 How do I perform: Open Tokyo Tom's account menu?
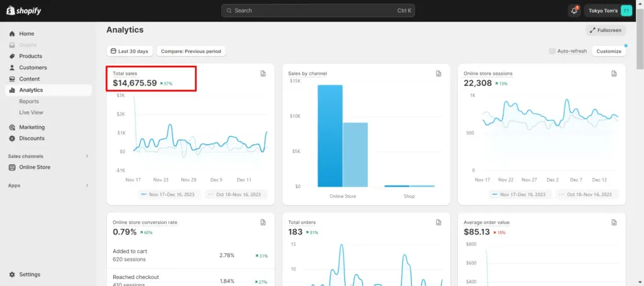tap(608, 11)
